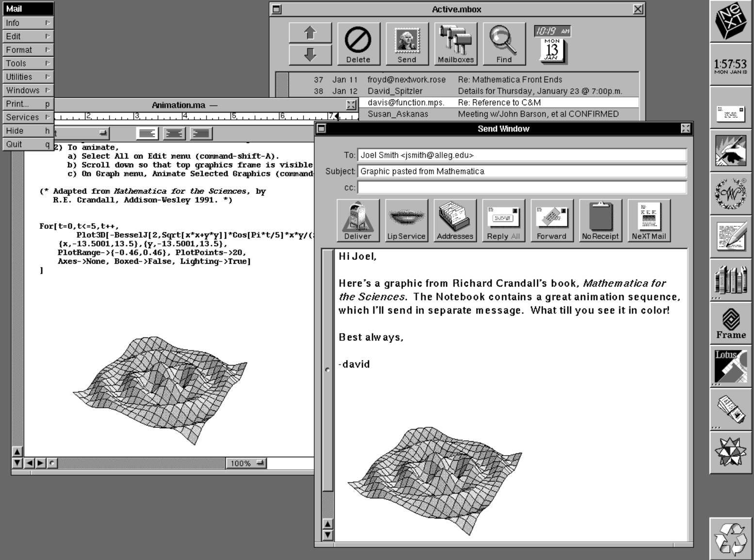The height and width of the screenshot is (560, 754).
Task: Click Animation.ma scroll up arrow
Action: click(17, 451)
